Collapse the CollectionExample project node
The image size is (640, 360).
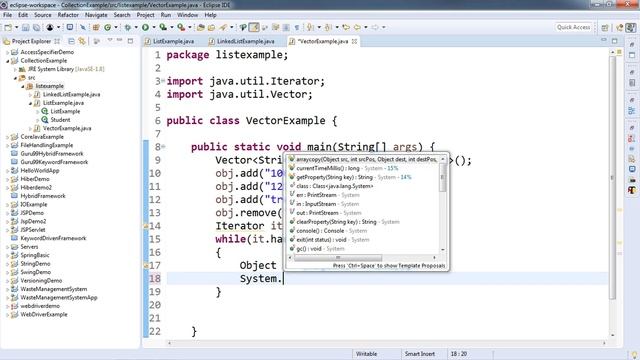(x=7, y=61)
